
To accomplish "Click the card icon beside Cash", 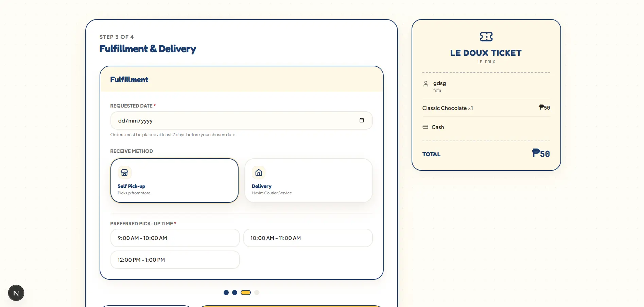I will 425,127.
